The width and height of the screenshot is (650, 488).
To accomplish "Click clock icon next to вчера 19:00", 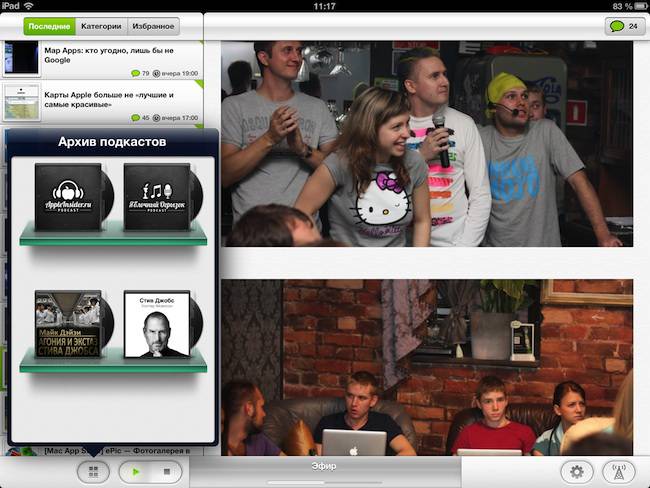I will coord(156,73).
